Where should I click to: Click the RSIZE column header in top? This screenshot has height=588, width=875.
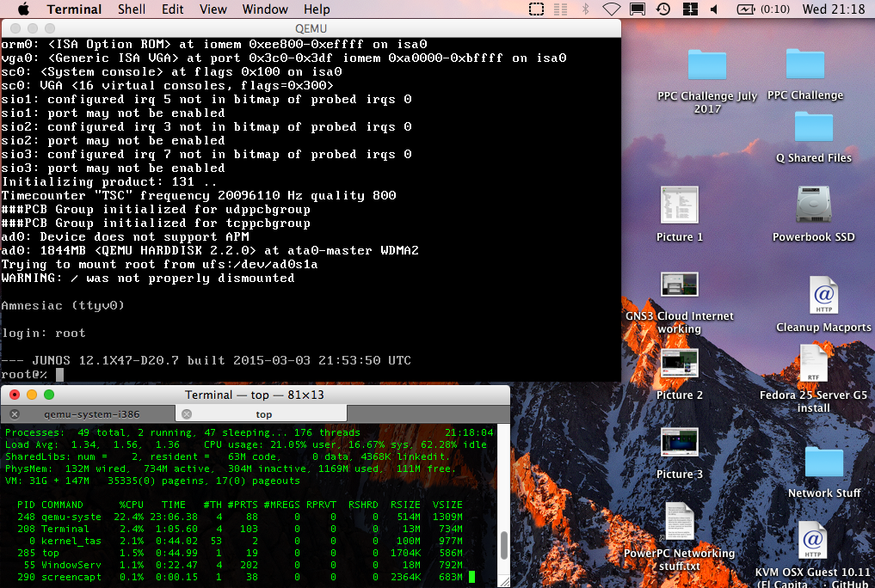[x=405, y=505]
